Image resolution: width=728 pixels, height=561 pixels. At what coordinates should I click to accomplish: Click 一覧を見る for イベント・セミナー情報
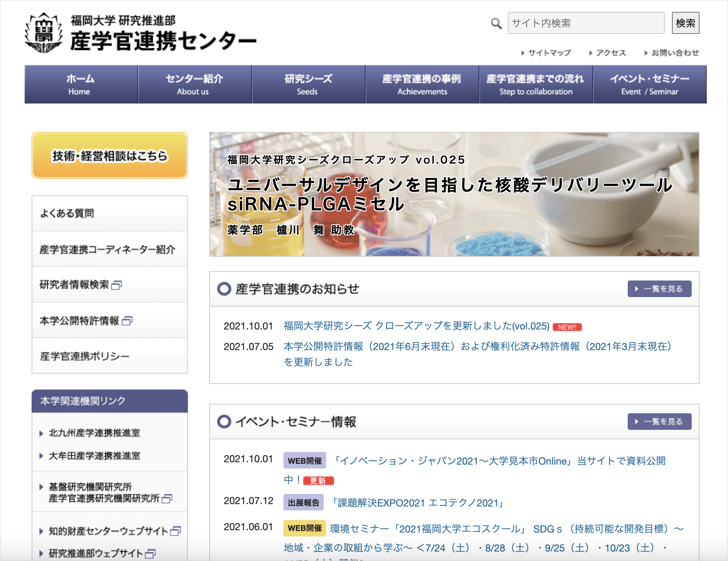point(660,422)
